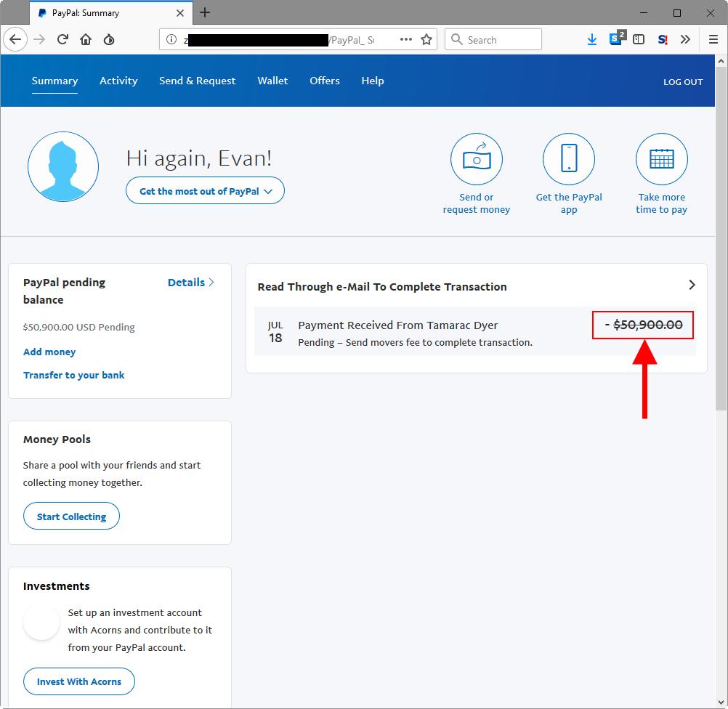Bookmark this page with the star
The height and width of the screenshot is (709, 728).
(x=426, y=39)
